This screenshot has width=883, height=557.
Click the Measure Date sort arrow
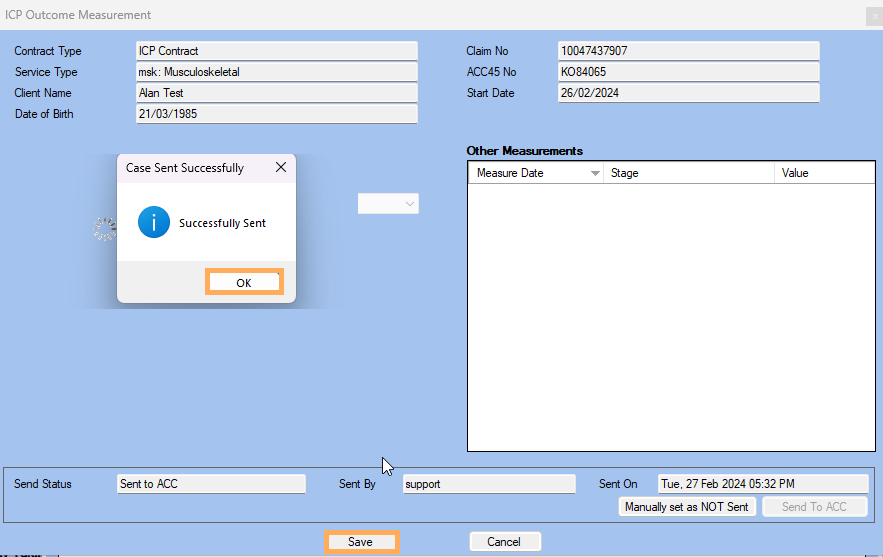tap(596, 173)
